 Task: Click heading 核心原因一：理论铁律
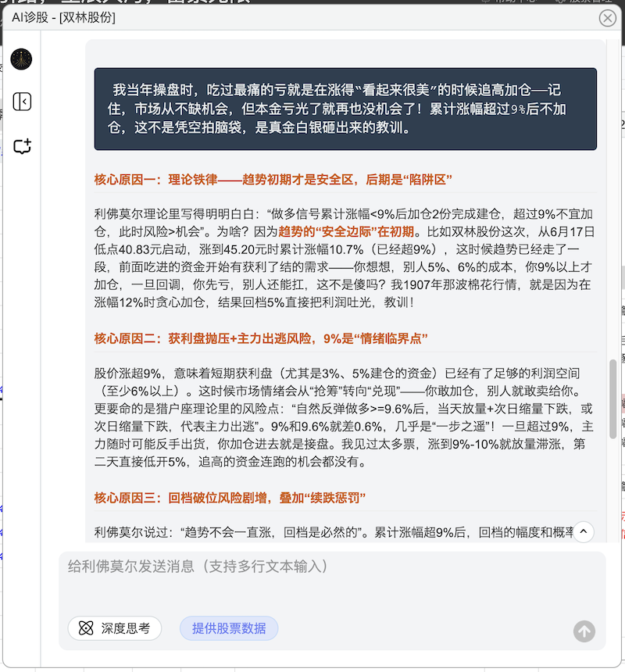[273, 180]
